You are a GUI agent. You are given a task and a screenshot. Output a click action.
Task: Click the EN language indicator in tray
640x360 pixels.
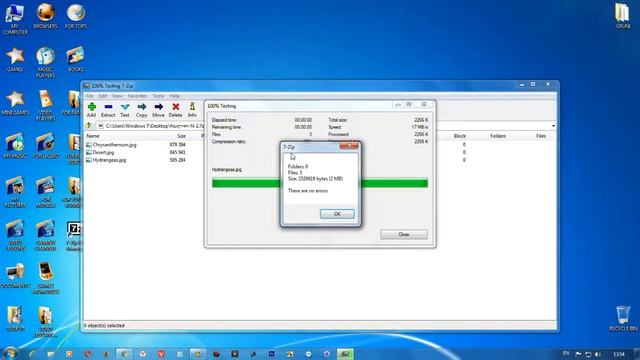pos(566,353)
